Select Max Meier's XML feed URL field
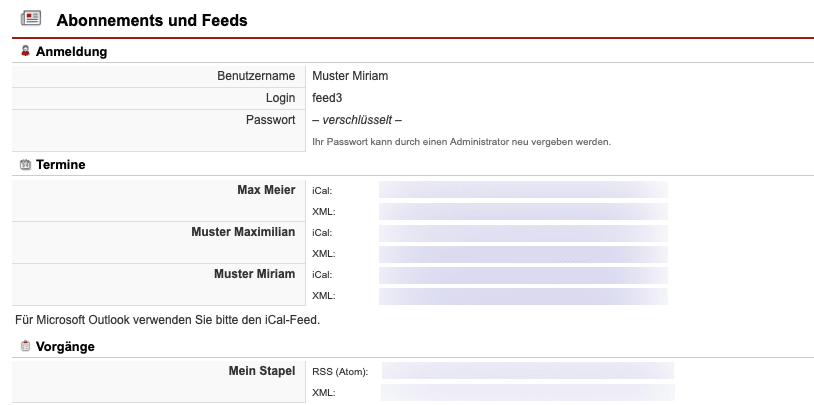 523,211
